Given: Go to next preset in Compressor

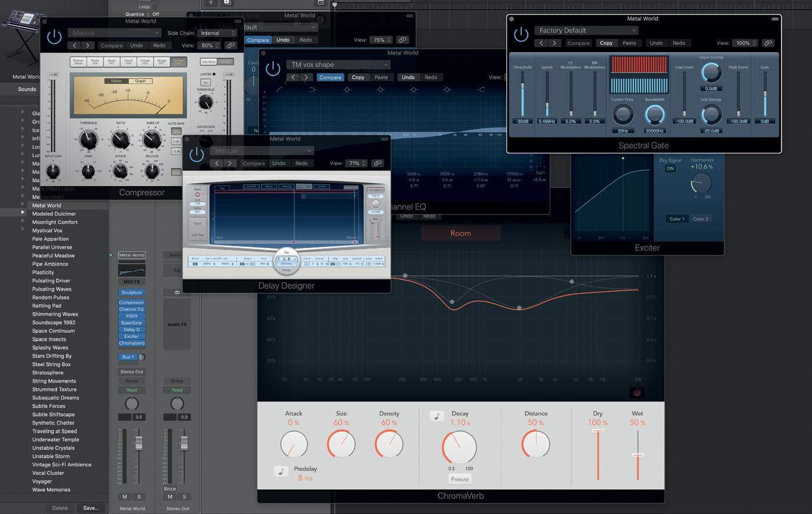Looking at the screenshot, I should (x=88, y=45).
